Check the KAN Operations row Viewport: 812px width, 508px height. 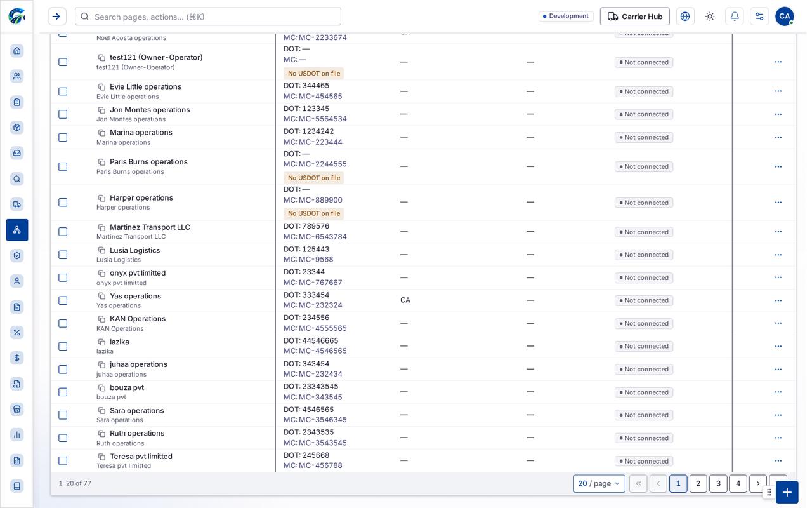click(63, 323)
